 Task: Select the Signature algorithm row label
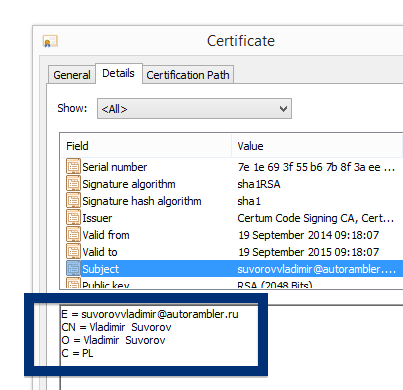tap(129, 184)
